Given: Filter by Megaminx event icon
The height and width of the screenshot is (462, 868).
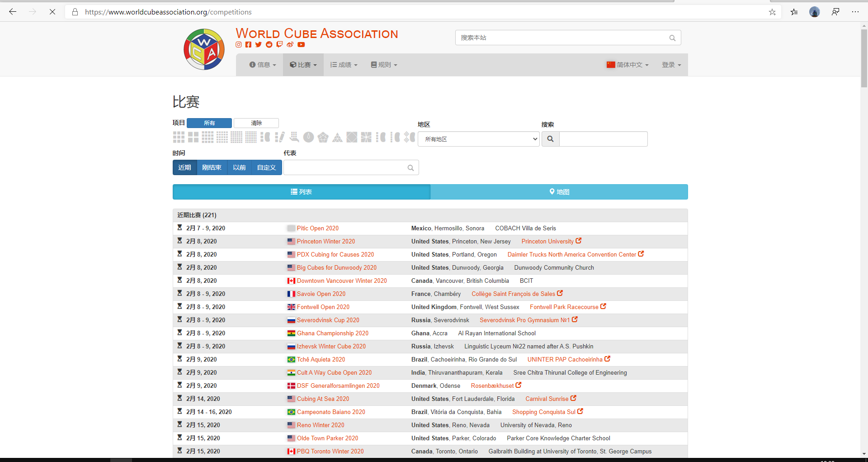Looking at the screenshot, I should pos(323,137).
